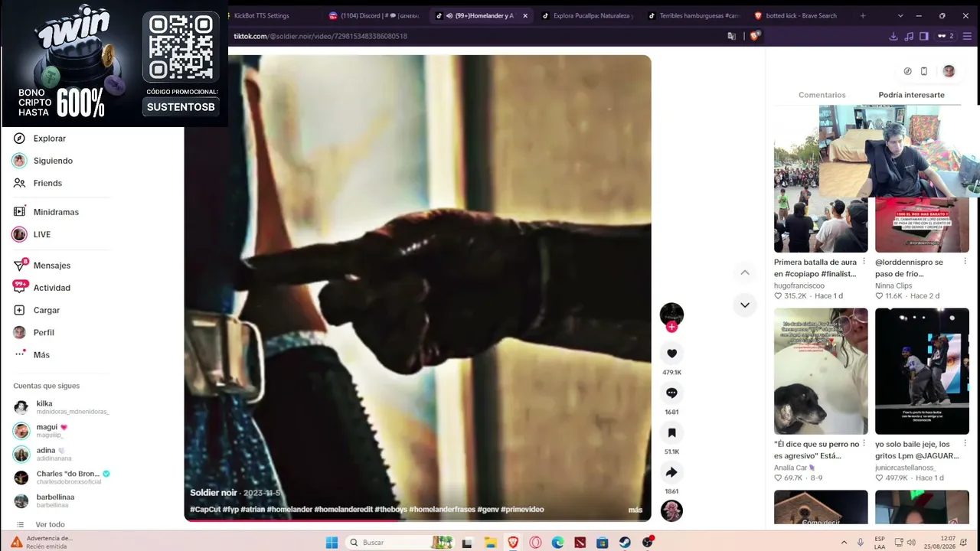Switch to the 'botted kick - Brave Search' tab
The height and width of the screenshot is (551, 980).
click(x=800, y=15)
